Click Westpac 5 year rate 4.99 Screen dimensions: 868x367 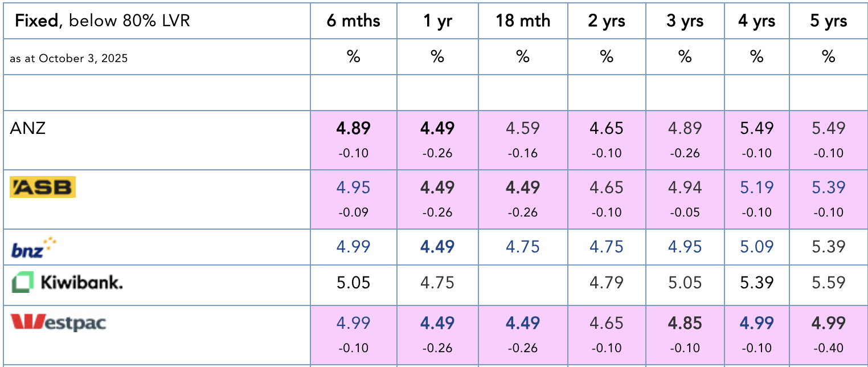pos(829,323)
